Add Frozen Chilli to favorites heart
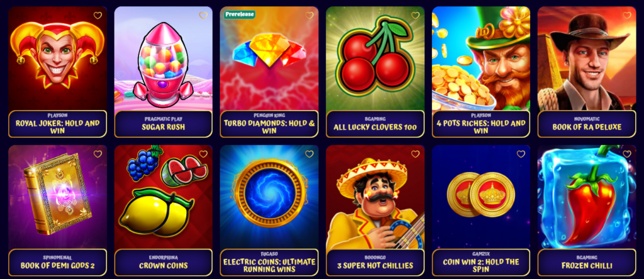Viewport: 644px width, 279px height. pyautogui.click(x=627, y=154)
